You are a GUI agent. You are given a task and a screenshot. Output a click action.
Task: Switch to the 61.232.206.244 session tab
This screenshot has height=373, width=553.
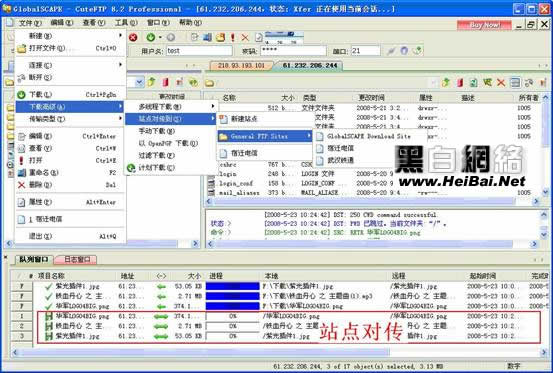coord(310,66)
